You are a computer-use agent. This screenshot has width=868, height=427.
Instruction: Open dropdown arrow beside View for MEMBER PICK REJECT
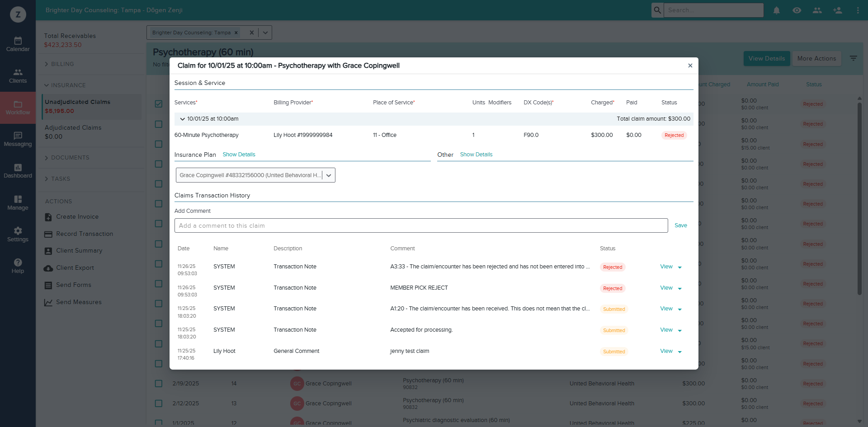point(679,289)
